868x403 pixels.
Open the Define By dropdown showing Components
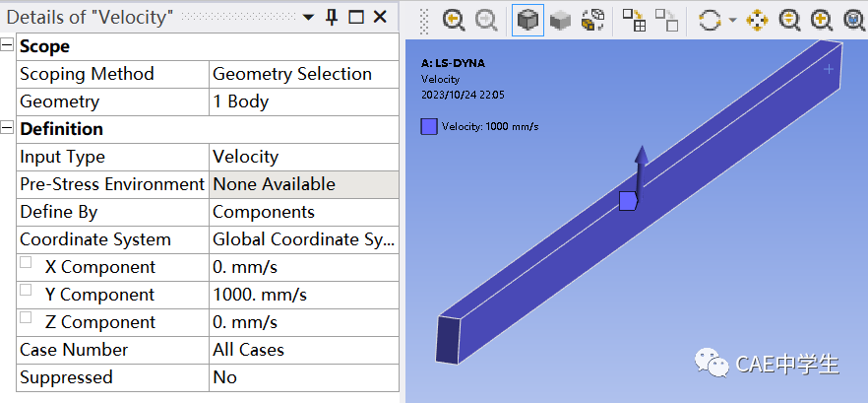pos(304,212)
